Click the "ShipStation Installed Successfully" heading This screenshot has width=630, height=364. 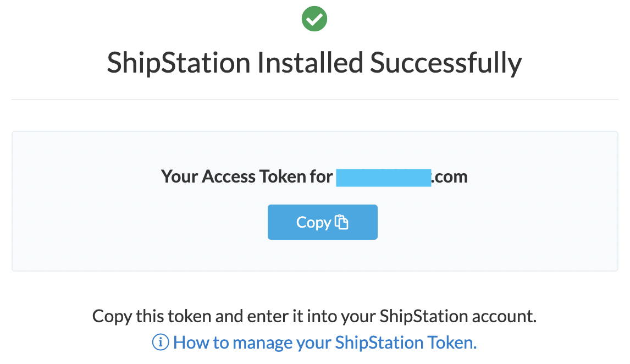pyautogui.click(x=314, y=63)
